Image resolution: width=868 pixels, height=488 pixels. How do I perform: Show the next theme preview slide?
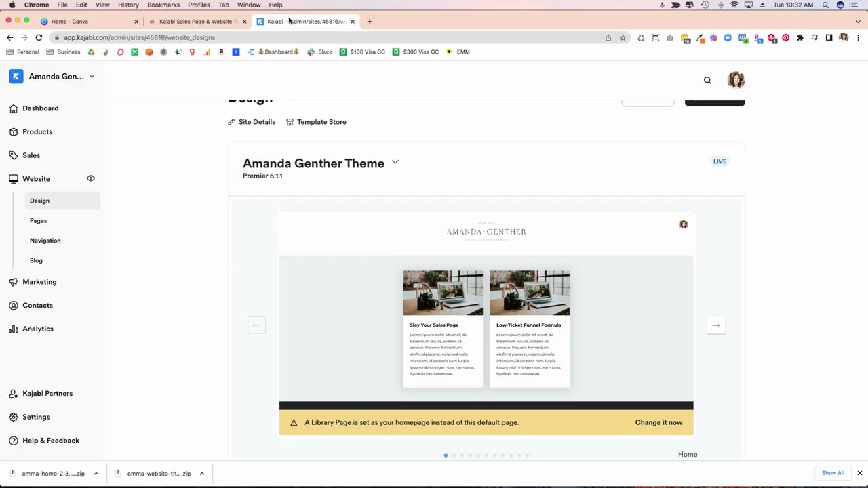[716, 325]
